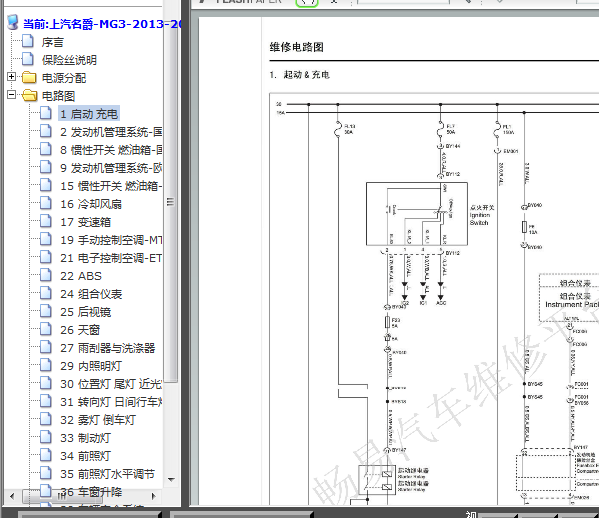This screenshot has width=599, height=518.
Task: Open 22 ABS diagram
Action: click(x=81, y=276)
